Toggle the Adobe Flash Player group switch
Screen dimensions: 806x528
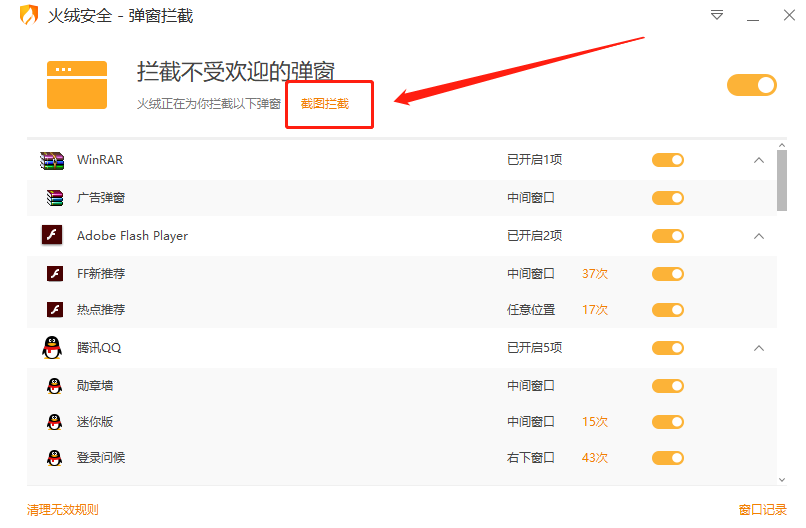tap(668, 236)
